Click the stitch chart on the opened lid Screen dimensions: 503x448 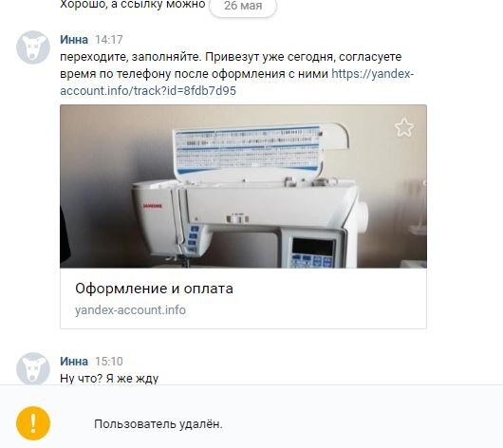coord(249,149)
